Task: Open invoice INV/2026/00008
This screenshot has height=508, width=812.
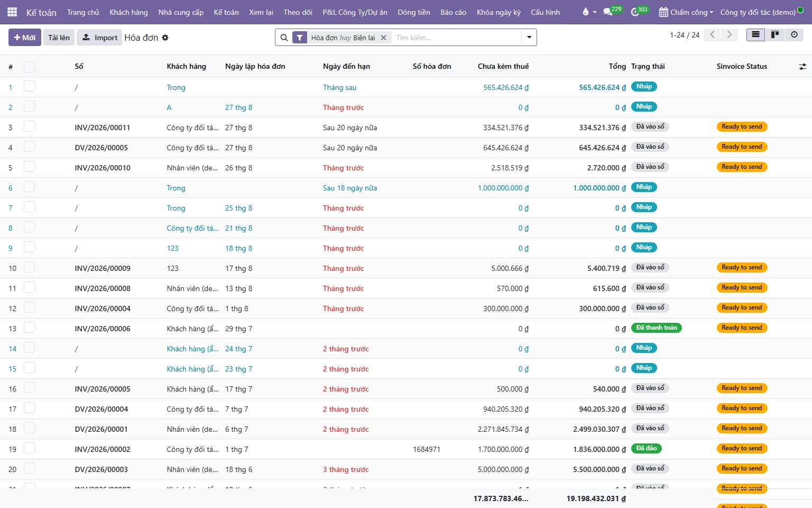Action: [x=103, y=289]
